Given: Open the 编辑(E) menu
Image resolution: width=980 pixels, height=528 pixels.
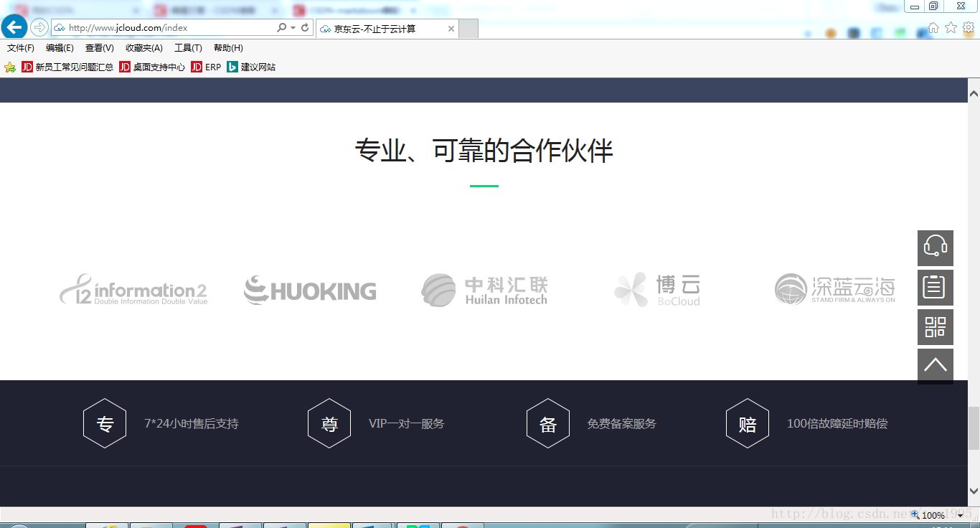Looking at the screenshot, I should tap(60, 48).
